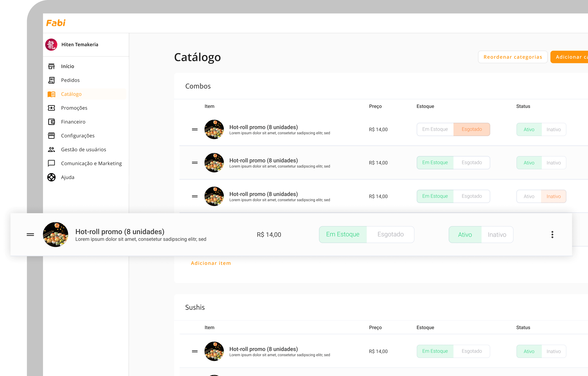Click drag handle of first Combos item

195,129
